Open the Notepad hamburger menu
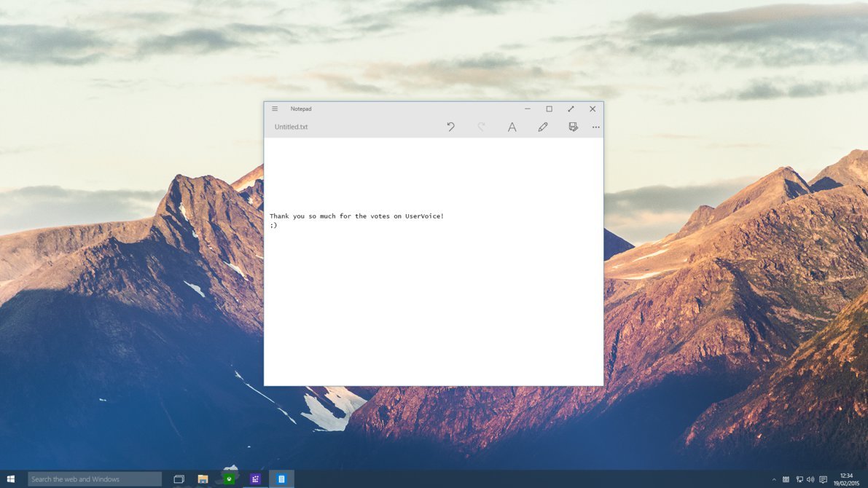 point(275,109)
